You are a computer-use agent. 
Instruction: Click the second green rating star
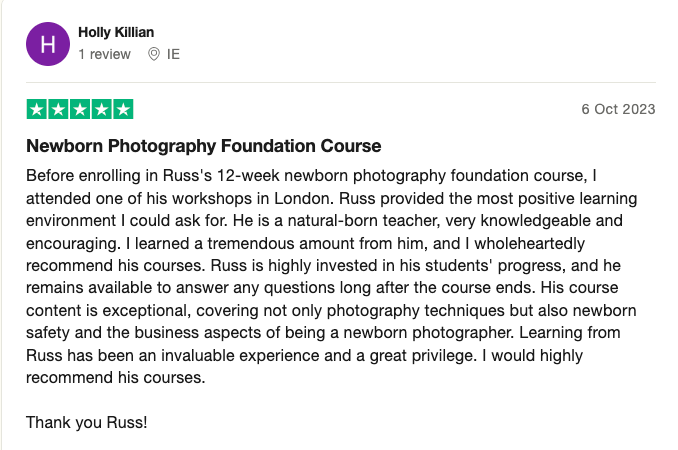point(58,109)
